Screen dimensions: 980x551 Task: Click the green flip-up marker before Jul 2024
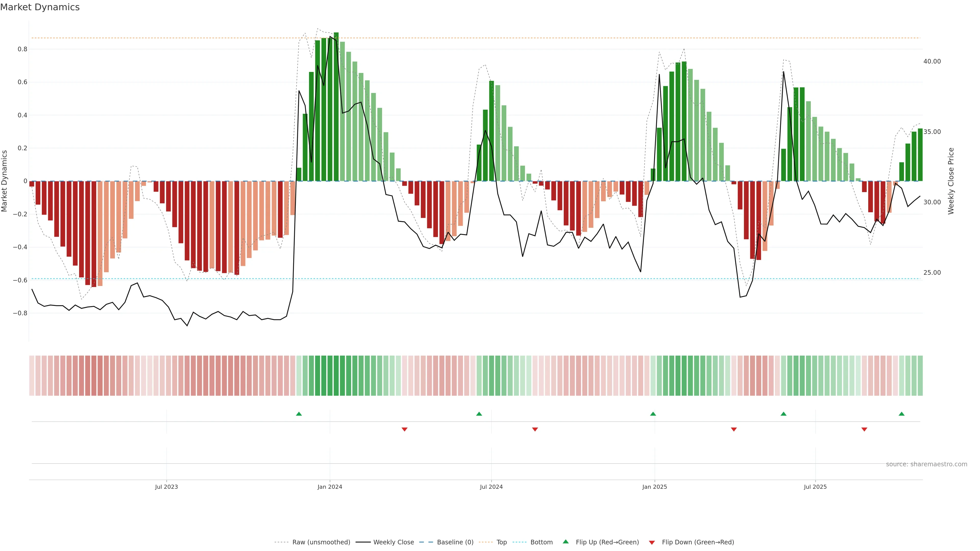[x=479, y=414]
